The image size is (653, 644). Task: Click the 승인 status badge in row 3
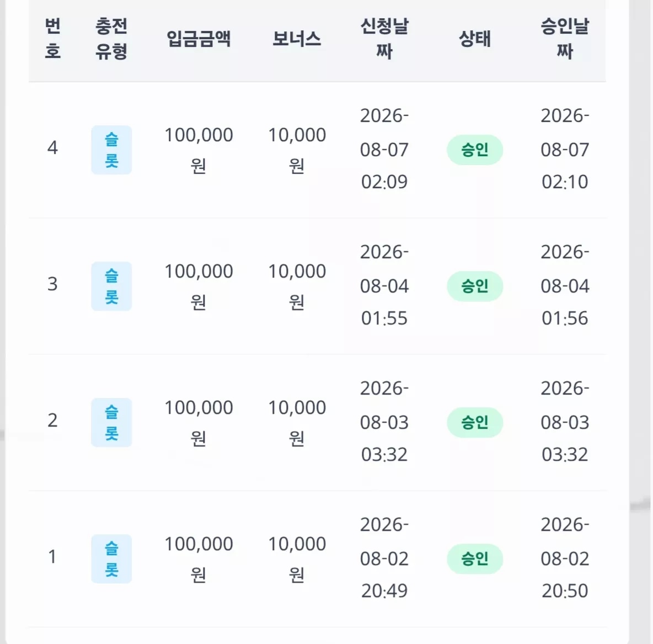(475, 286)
